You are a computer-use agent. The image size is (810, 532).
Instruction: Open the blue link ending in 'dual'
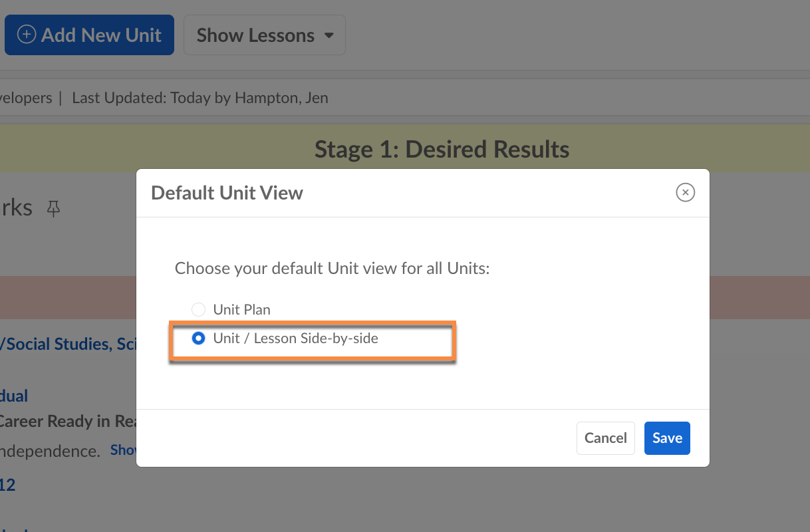point(13,396)
